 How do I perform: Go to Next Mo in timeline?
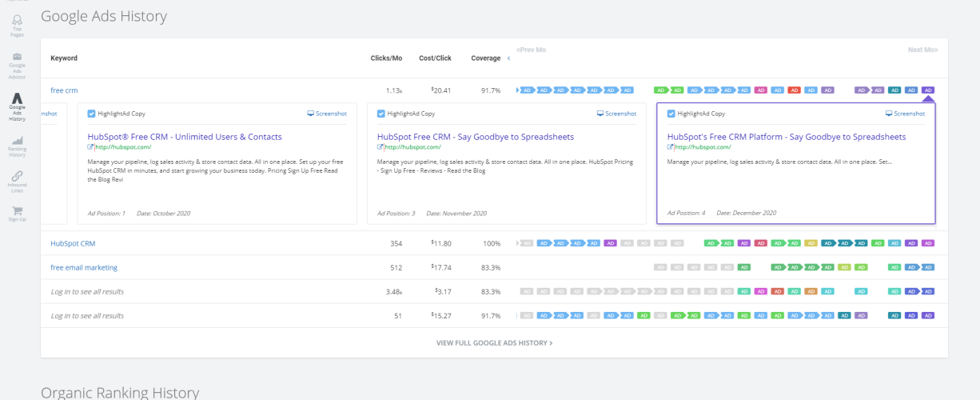[922, 50]
